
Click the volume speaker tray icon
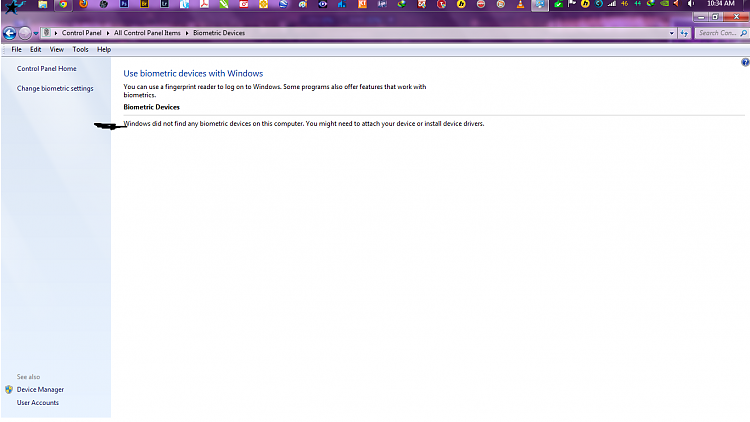coord(691,4)
